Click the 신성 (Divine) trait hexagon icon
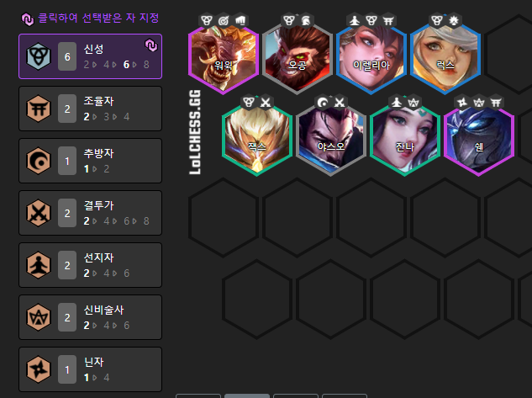532x398 pixels. point(39,56)
